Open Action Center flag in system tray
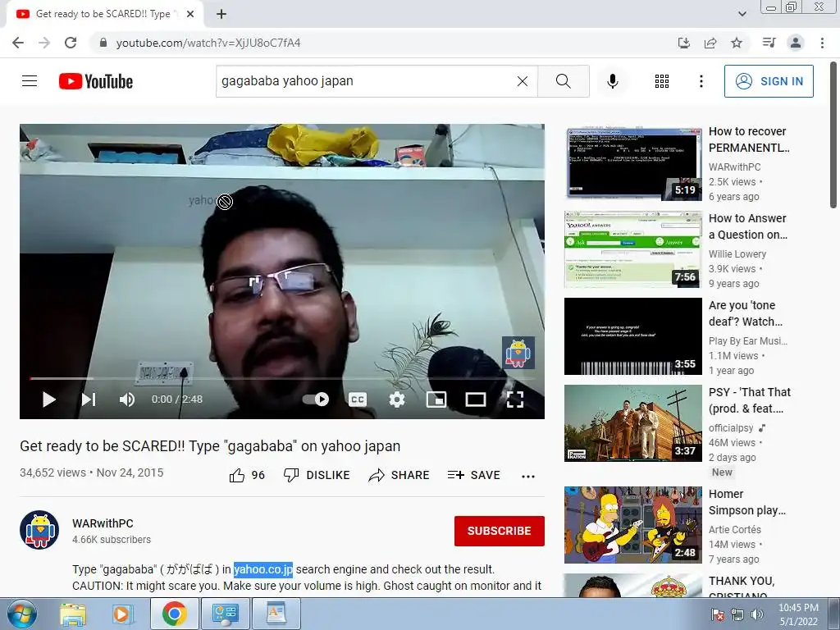This screenshot has width=840, height=630. [718, 614]
